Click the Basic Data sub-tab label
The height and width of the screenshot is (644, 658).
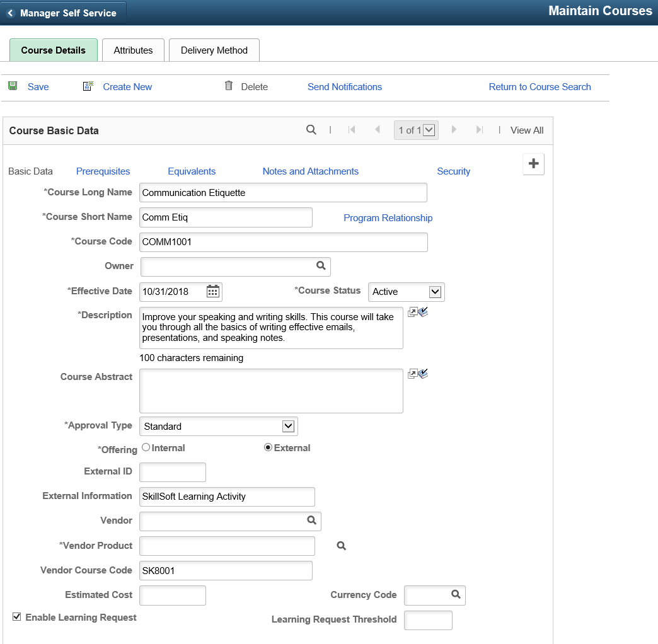click(x=30, y=171)
